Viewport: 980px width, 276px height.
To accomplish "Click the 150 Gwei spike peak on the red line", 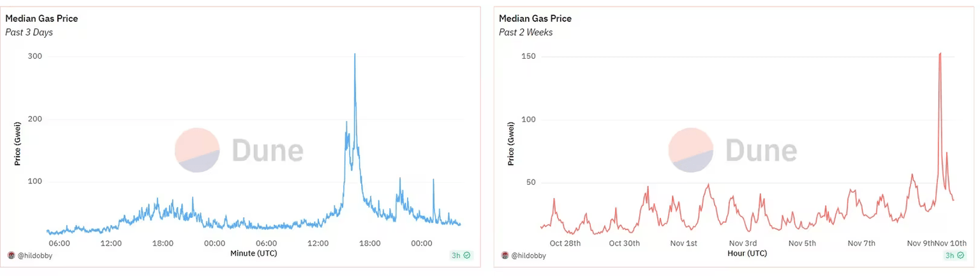I will click(x=940, y=54).
